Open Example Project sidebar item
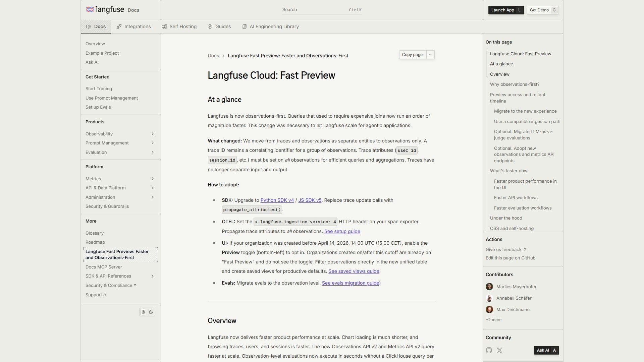 coord(102,53)
